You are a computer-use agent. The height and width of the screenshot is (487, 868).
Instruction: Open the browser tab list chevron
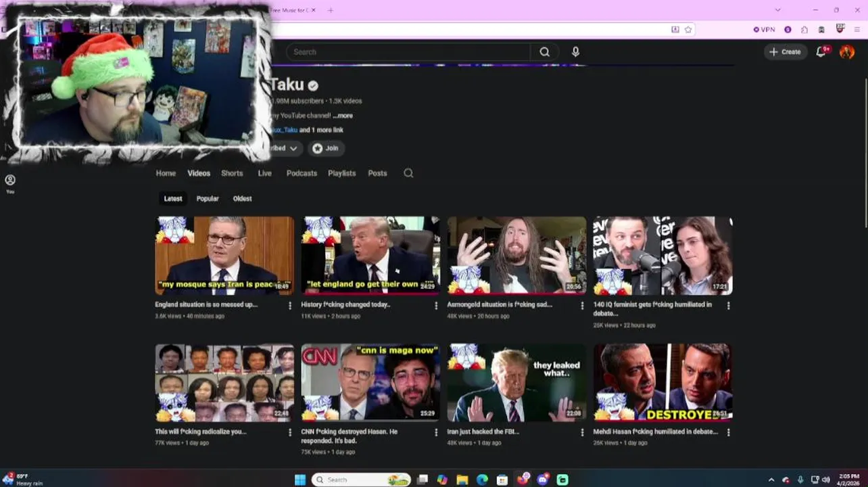tap(777, 10)
